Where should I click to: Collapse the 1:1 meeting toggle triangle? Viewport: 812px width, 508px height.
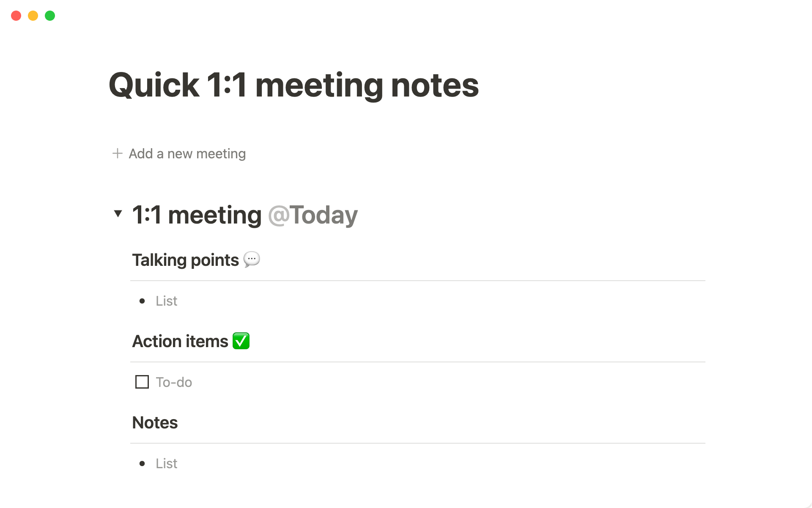[118, 213]
